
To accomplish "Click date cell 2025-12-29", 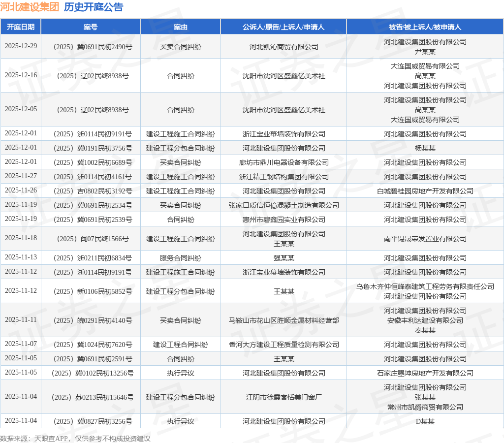I will tap(21, 46).
